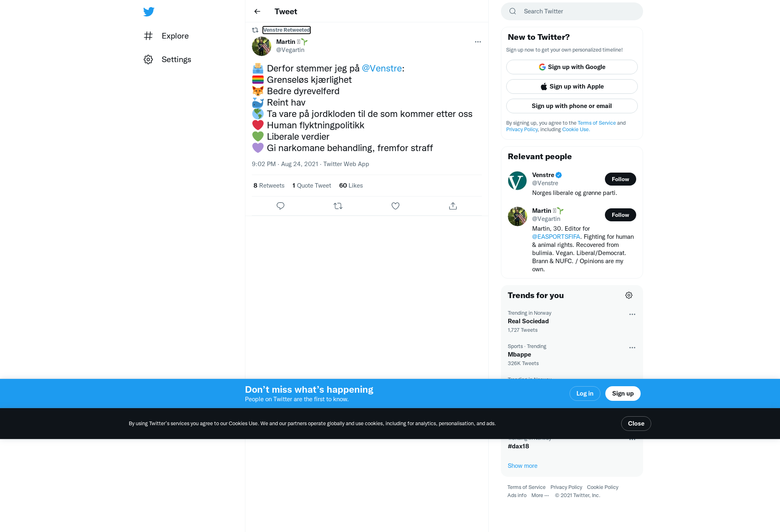
Task: Share the tweet via the upload icon
Action: [453, 206]
